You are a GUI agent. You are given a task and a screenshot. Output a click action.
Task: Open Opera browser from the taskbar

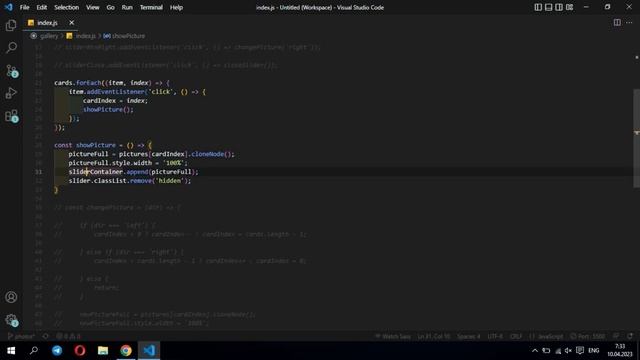[x=80, y=351]
